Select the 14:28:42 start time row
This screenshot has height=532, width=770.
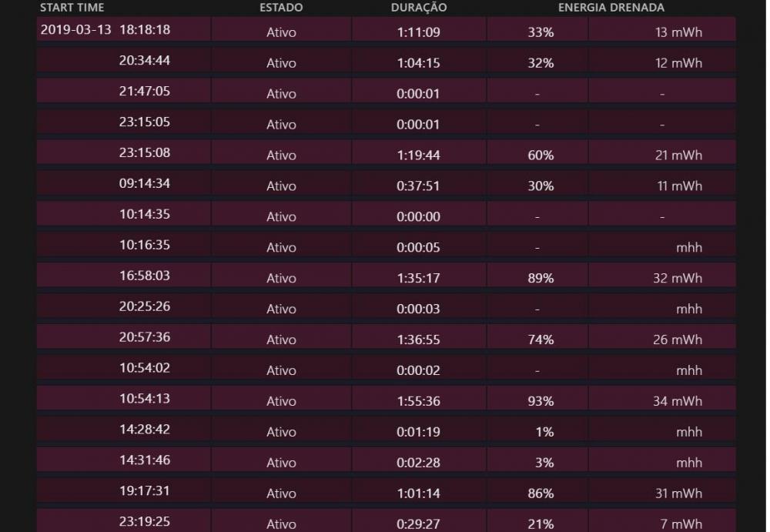click(144, 430)
